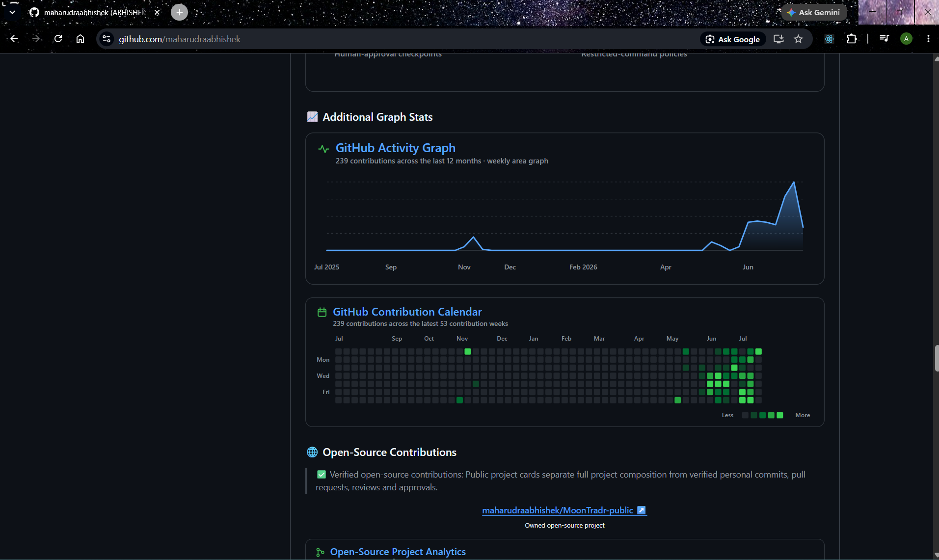
Task: Go back to the previous page
Action: click(14, 39)
